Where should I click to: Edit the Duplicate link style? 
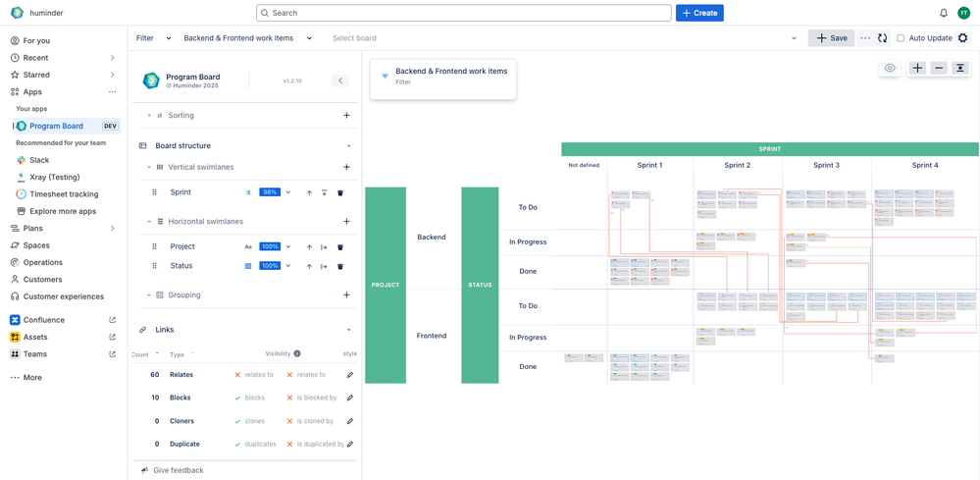350,445
